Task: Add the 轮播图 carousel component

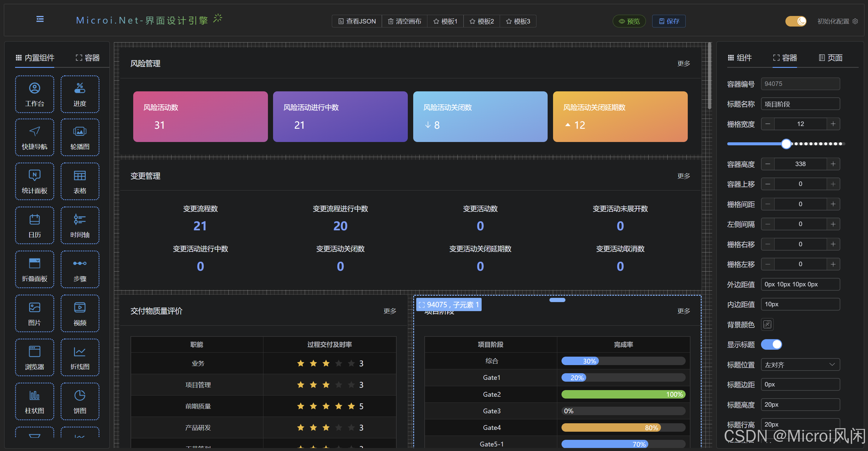Action: coord(80,137)
